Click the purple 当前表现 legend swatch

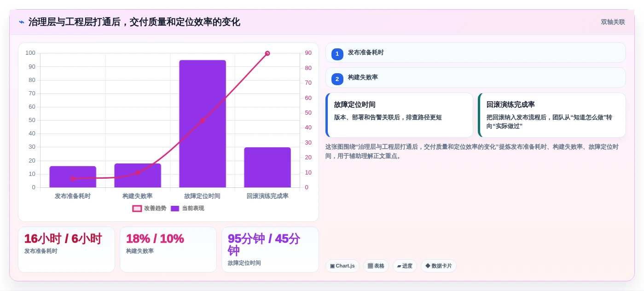(x=175, y=209)
